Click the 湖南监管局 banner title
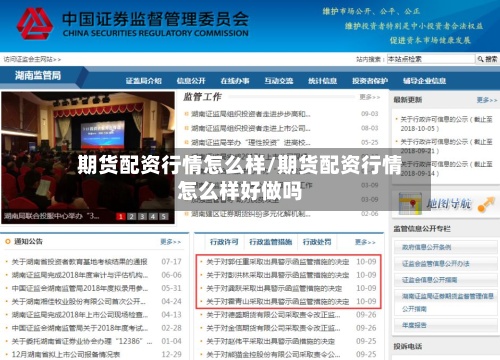500x360 pixels. (38, 76)
